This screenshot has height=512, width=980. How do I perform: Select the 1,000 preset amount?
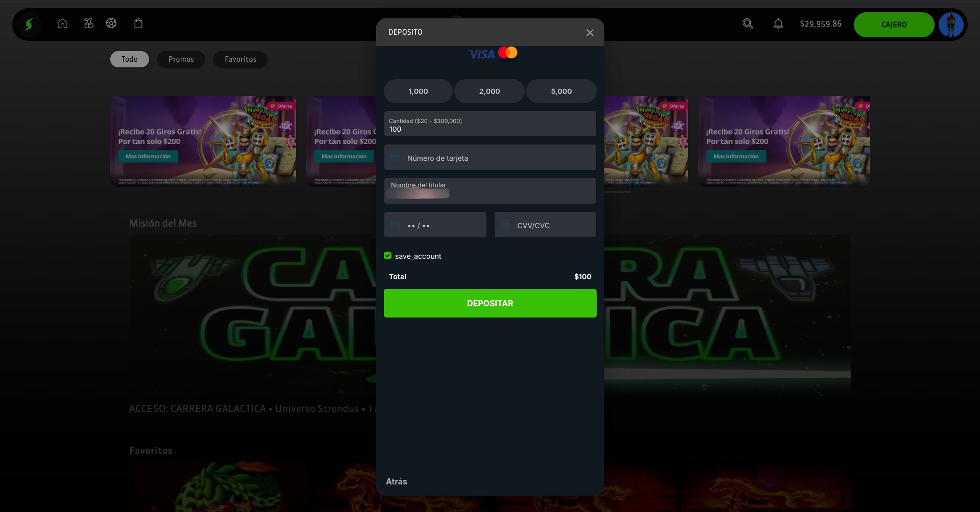click(418, 91)
